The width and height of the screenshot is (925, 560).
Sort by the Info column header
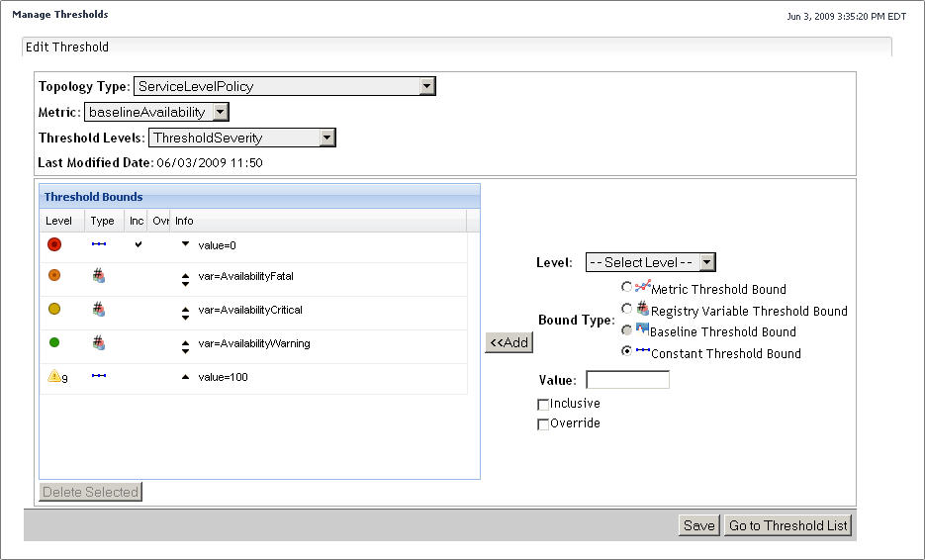[318, 221]
